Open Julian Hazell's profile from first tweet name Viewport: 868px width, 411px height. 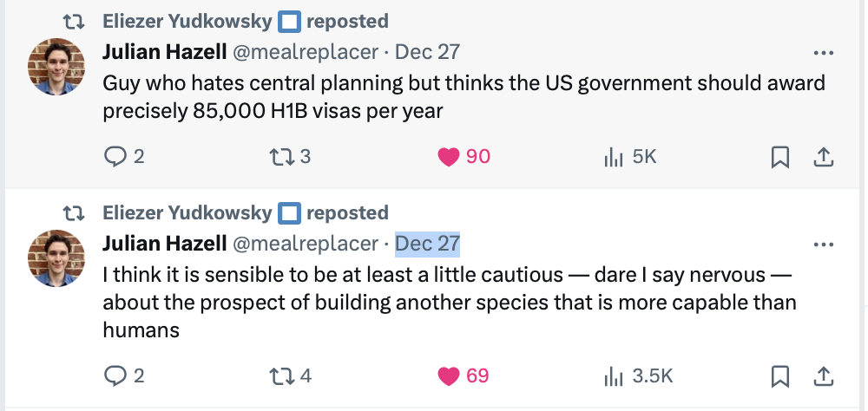click(164, 52)
